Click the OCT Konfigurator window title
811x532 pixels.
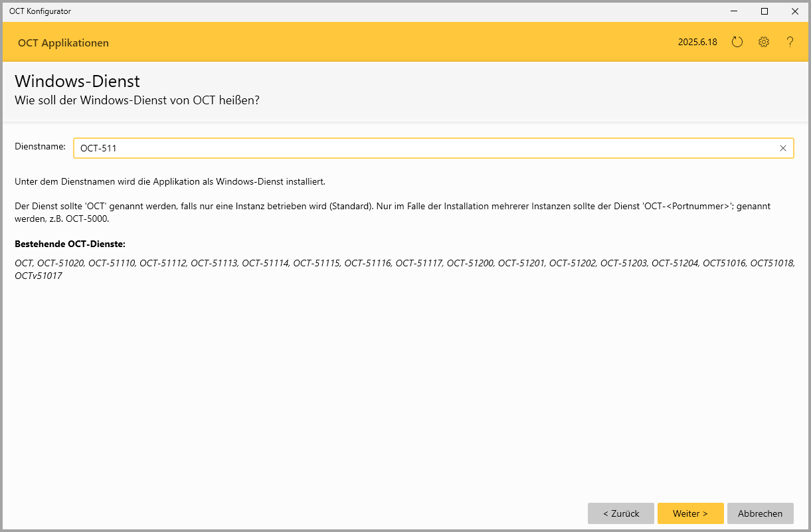click(x=40, y=11)
